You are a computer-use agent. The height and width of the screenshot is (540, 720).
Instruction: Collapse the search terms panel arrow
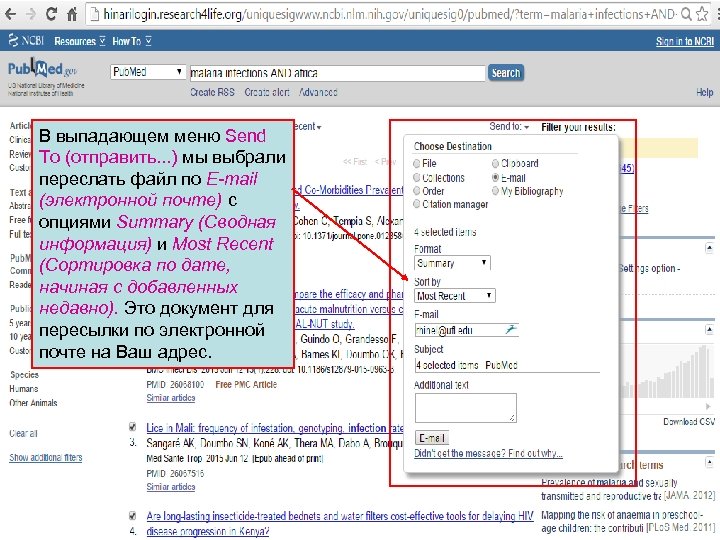click(709, 461)
